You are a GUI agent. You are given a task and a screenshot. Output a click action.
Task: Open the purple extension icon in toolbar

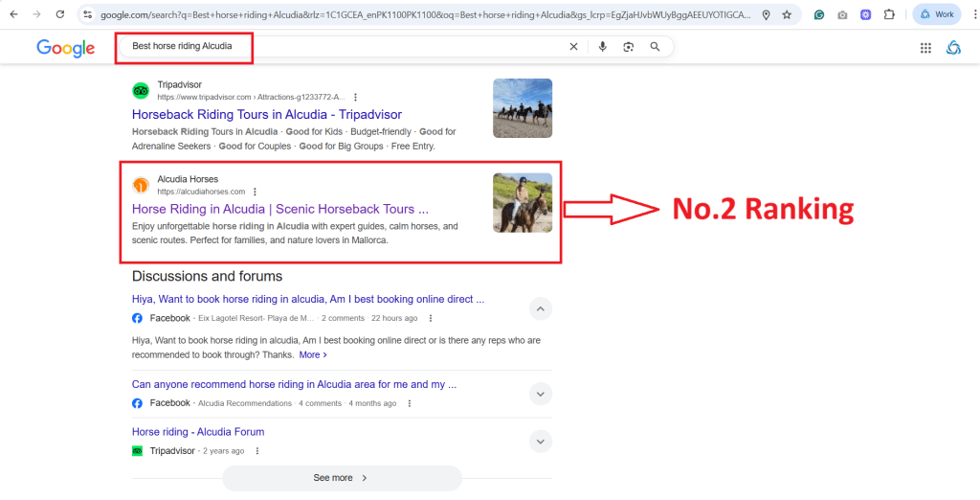tap(865, 14)
